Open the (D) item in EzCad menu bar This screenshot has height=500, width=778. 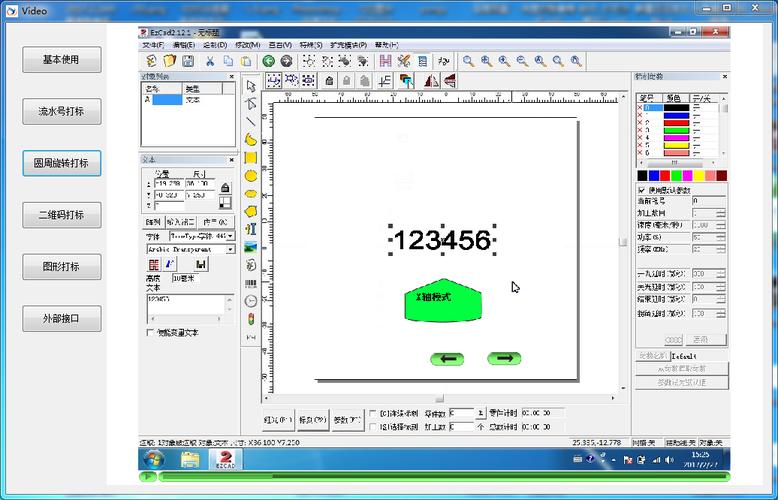tap(215, 45)
